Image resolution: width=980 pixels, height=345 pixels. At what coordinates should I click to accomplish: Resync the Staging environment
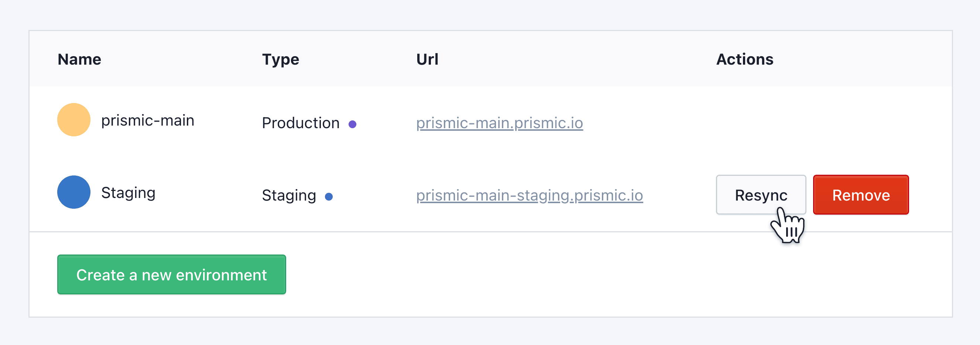click(x=761, y=195)
